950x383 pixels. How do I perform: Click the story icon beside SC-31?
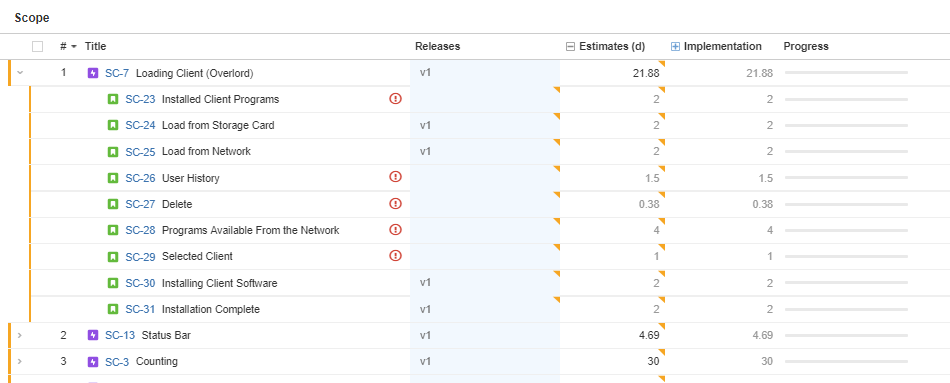point(113,309)
